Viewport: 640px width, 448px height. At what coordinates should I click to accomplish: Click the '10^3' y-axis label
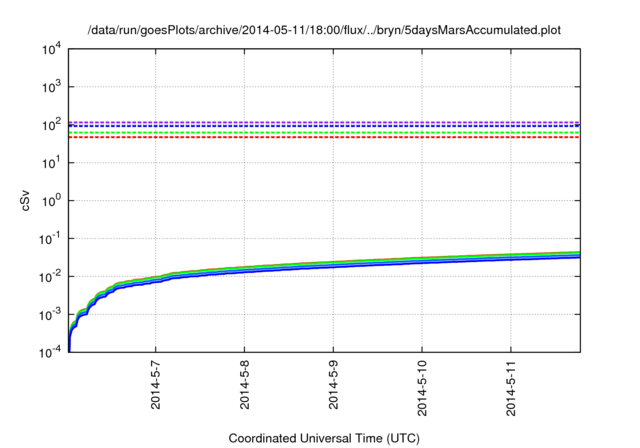point(52,87)
